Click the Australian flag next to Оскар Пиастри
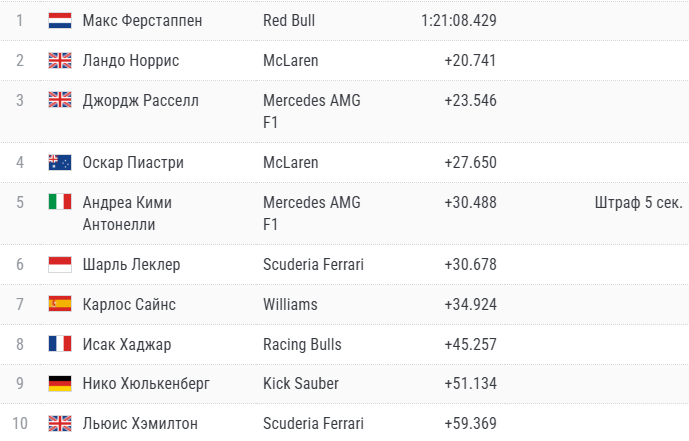This screenshot has height=441, width=689. point(60,162)
